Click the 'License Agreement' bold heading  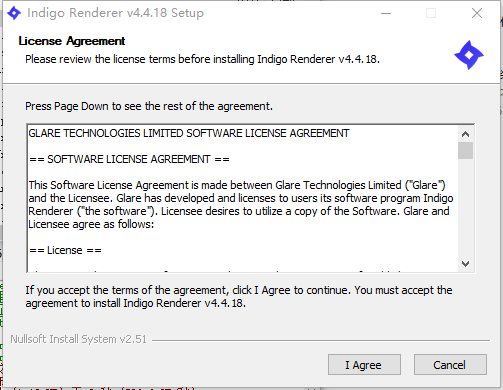click(72, 41)
